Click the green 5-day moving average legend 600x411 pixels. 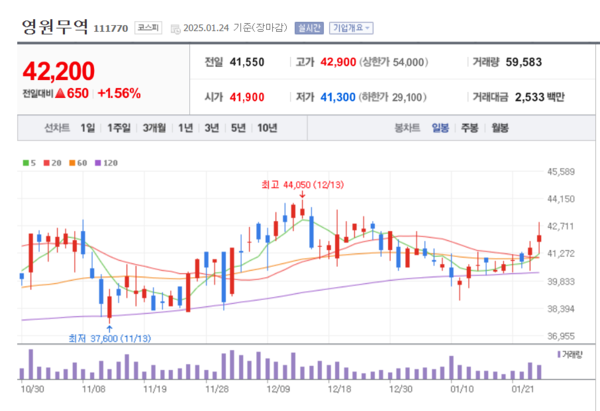coord(28,162)
